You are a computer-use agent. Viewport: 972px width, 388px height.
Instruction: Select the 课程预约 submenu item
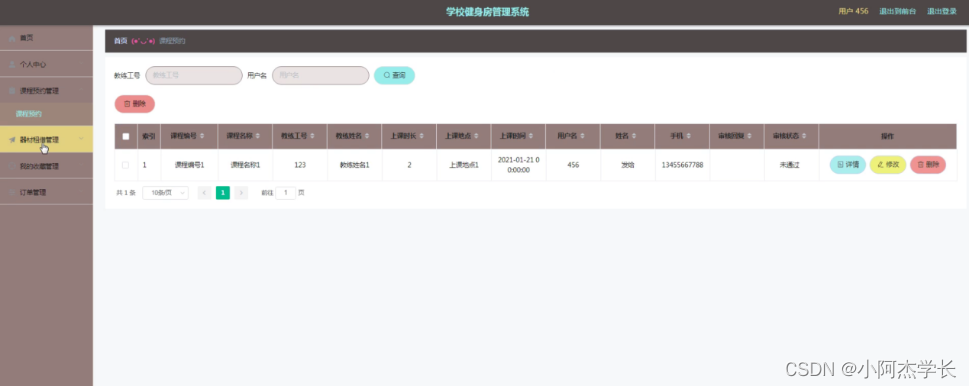pos(46,114)
